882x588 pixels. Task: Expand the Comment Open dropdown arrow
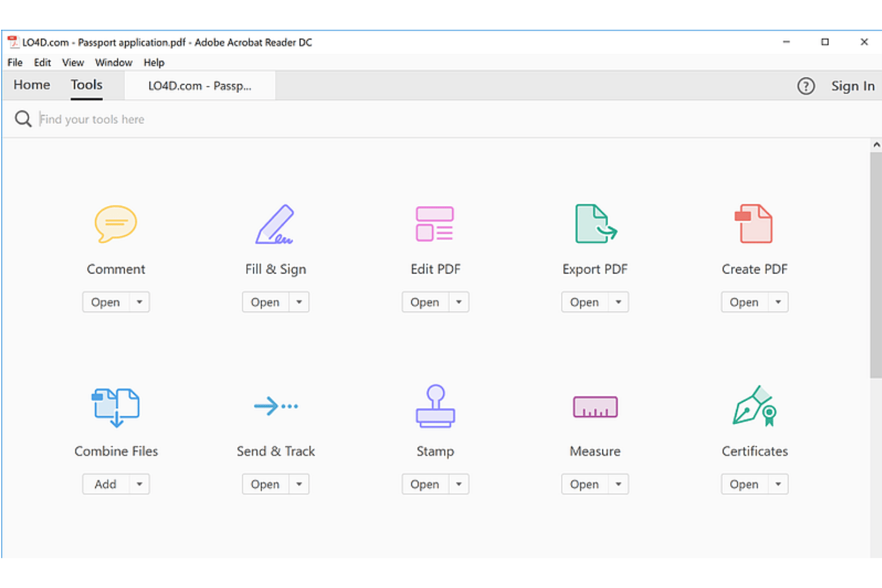point(139,302)
